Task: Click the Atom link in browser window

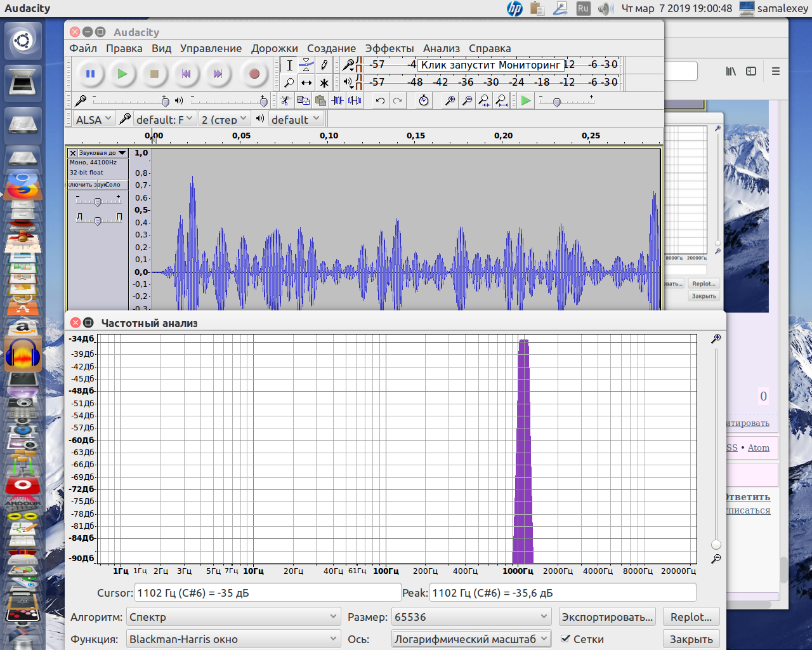Action: tap(758, 448)
